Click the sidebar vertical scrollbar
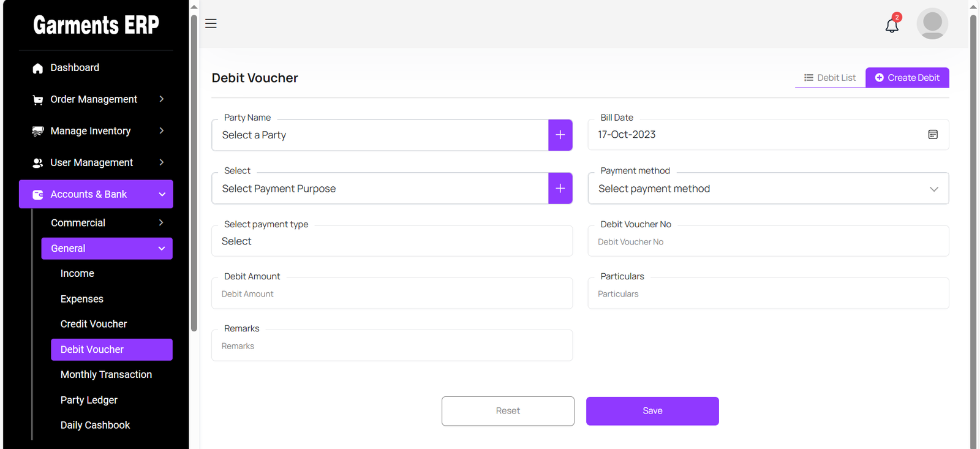 (194, 172)
